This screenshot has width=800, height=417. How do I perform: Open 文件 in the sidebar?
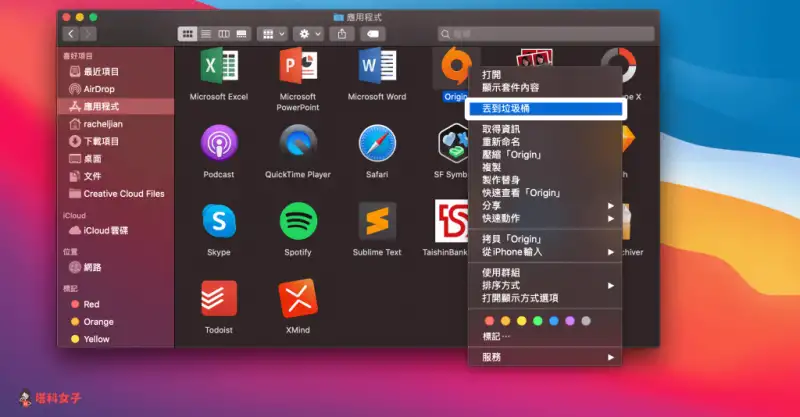point(116,176)
